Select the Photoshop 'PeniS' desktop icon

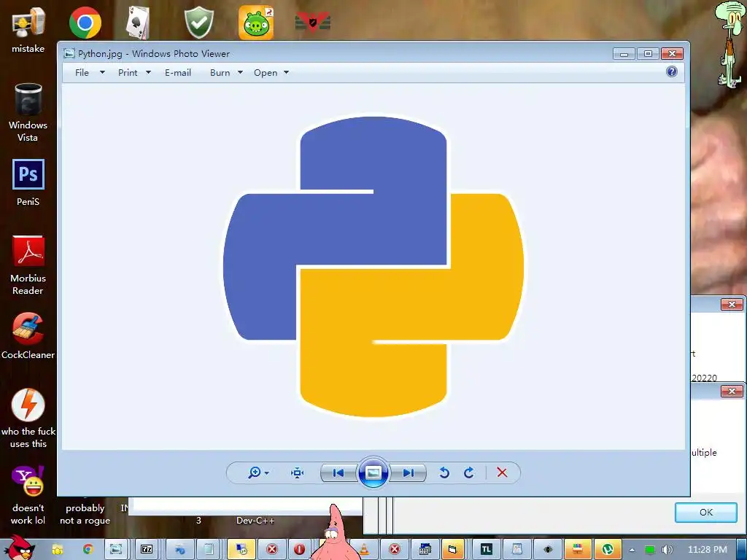28,182
